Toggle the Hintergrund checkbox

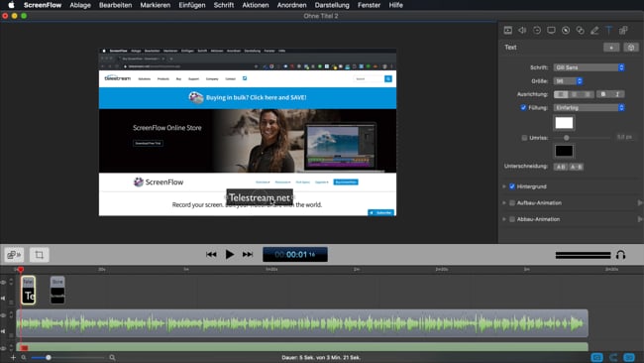click(x=512, y=186)
